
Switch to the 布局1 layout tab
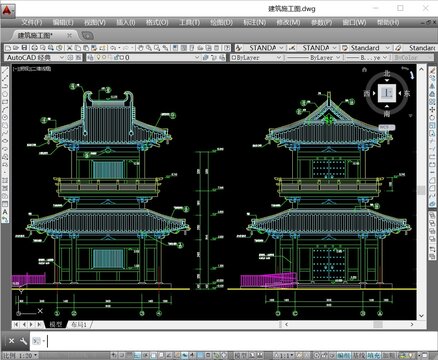[x=79, y=324]
